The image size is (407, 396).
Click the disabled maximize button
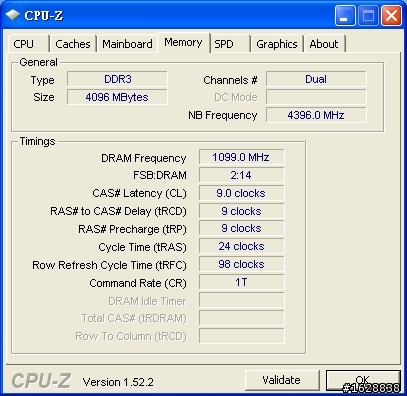point(368,15)
